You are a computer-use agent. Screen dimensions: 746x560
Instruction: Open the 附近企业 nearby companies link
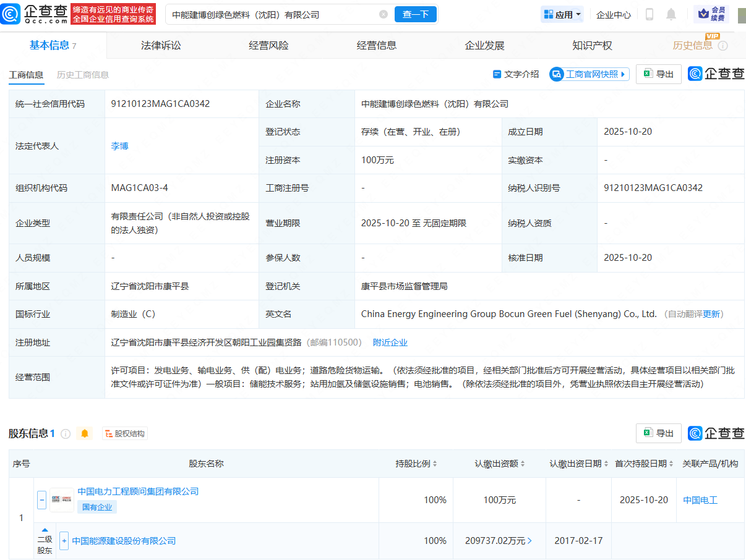390,342
